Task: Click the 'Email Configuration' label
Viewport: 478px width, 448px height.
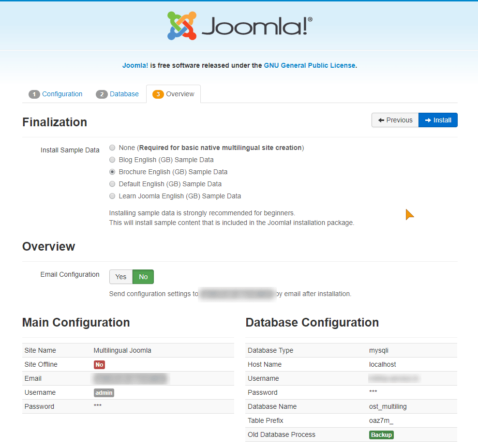Action: click(70, 275)
